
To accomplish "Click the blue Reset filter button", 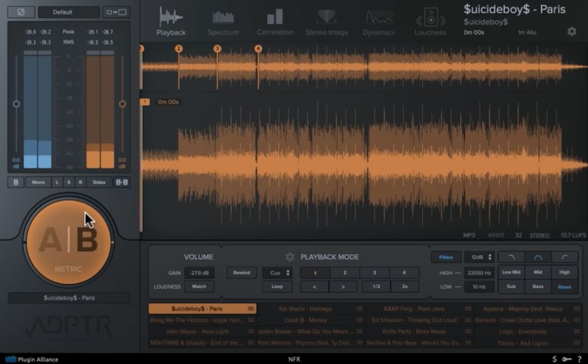I will point(564,287).
